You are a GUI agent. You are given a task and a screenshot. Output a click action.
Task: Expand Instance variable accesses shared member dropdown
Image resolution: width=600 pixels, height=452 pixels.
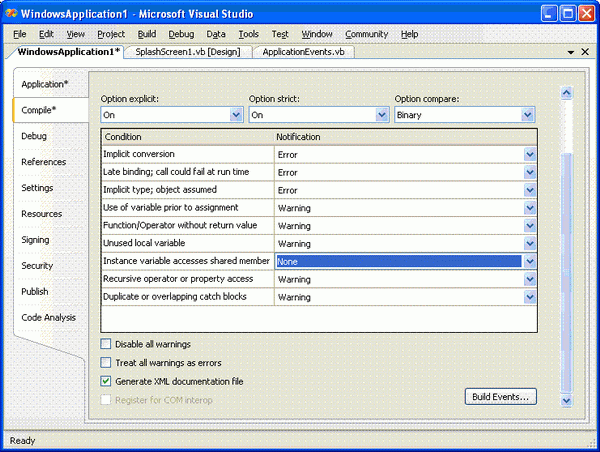click(x=530, y=261)
